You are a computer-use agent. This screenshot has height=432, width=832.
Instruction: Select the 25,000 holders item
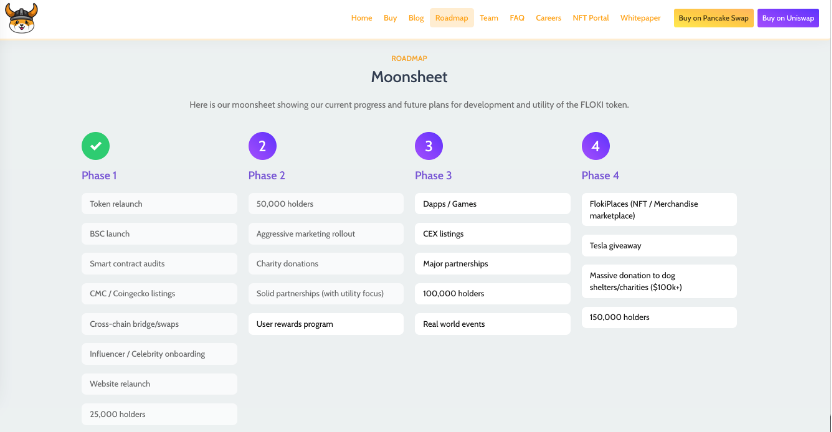pos(159,414)
